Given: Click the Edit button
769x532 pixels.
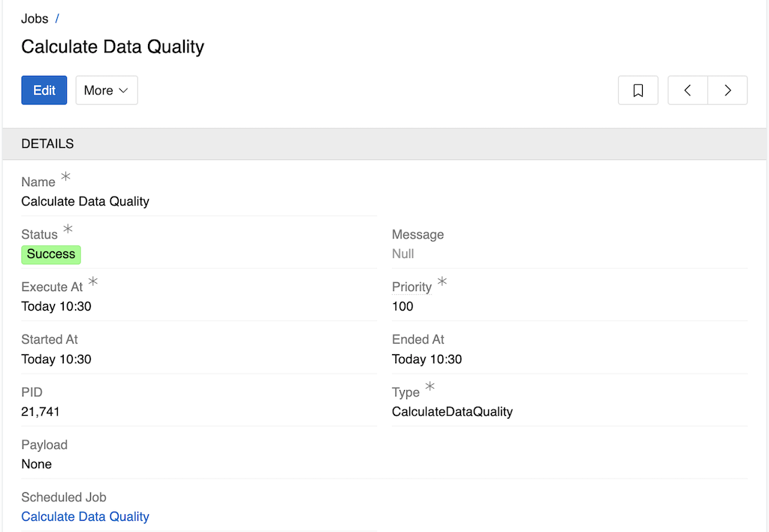Looking at the screenshot, I should (x=44, y=90).
